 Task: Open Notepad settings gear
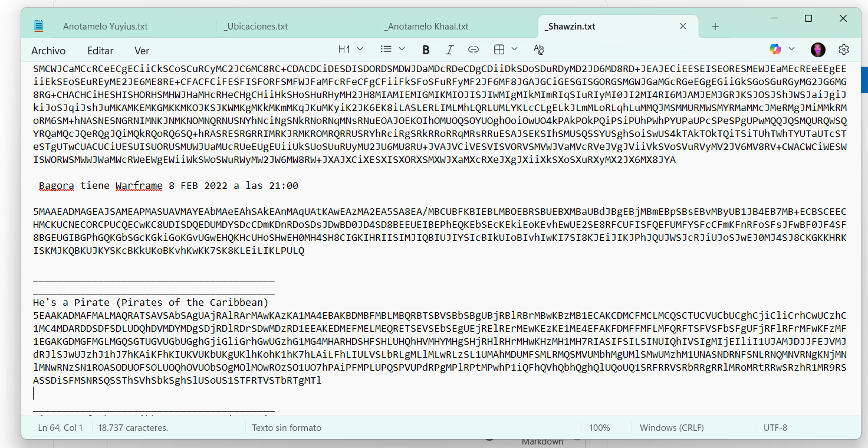[844, 50]
